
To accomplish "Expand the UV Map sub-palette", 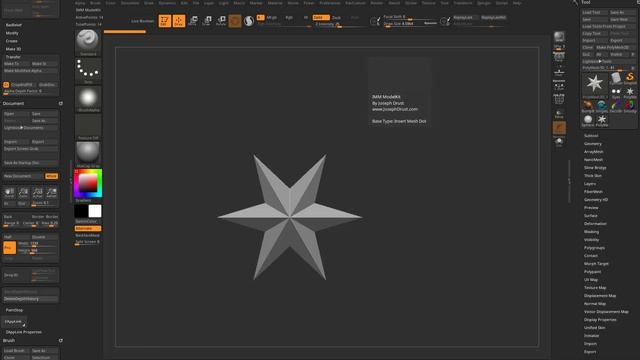I will click(x=591, y=280).
